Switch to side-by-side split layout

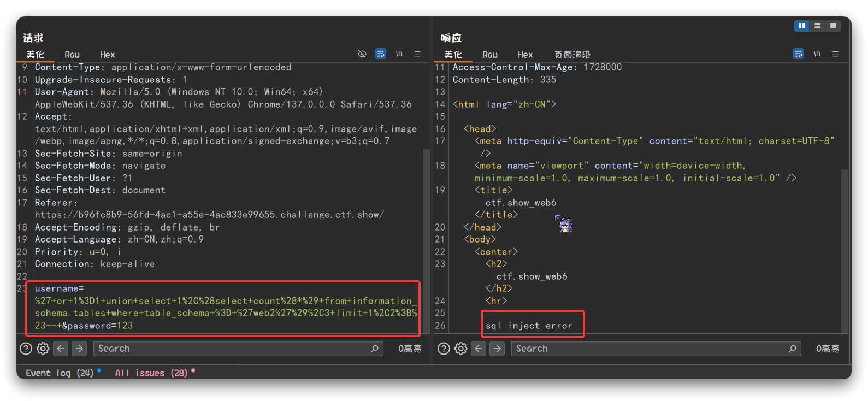[801, 26]
